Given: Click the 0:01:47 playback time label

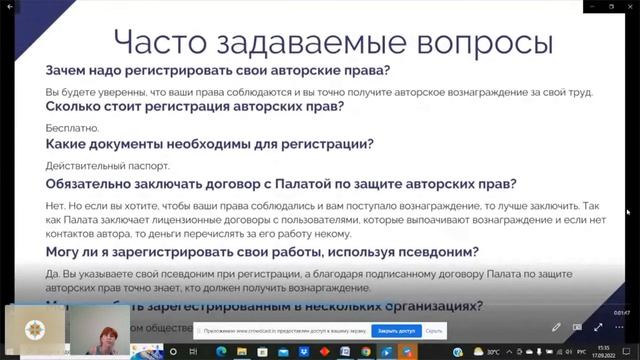Looking at the screenshot, I should tap(622, 313).
